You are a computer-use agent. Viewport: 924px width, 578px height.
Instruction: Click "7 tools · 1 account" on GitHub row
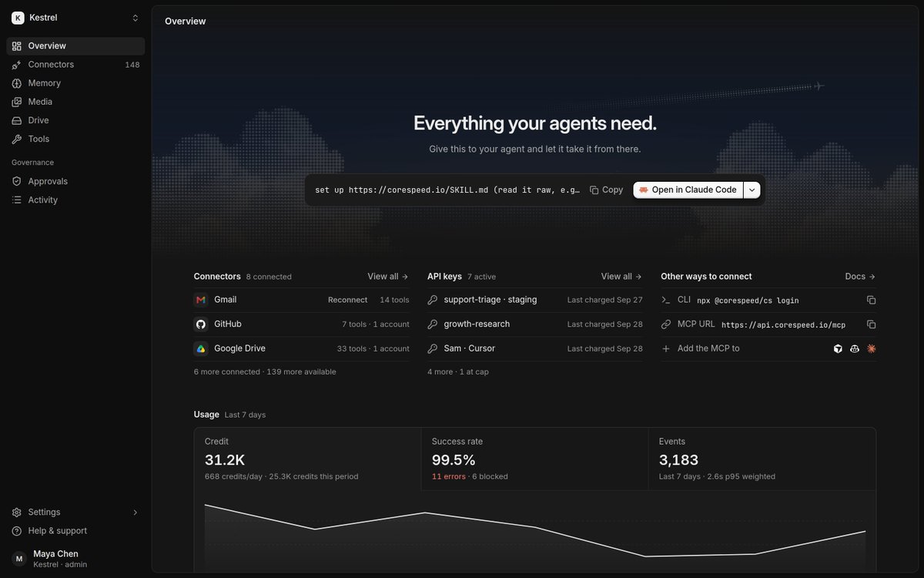coord(376,324)
